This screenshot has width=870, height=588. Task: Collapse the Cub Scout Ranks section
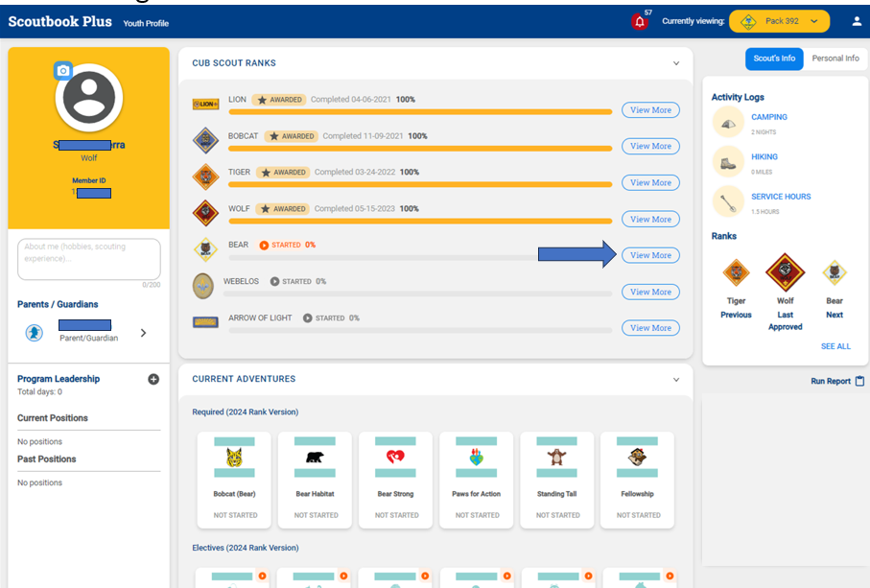click(676, 63)
